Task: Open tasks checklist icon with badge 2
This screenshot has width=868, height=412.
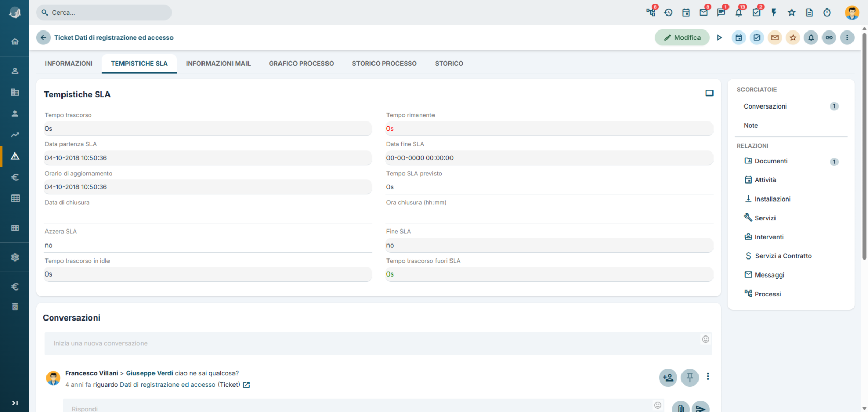Action: click(756, 12)
